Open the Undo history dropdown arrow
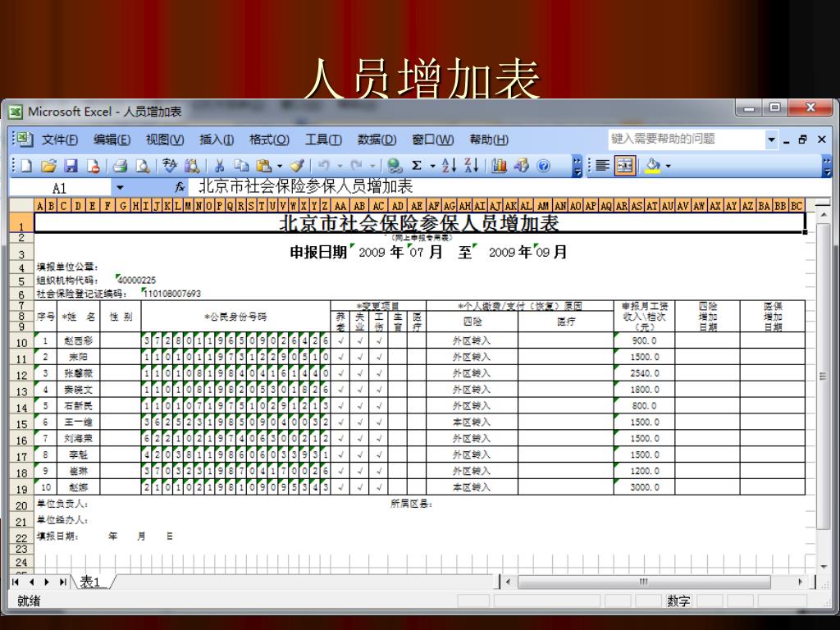The width and height of the screenshot is (840, 630). pyautogui.click(x=340, y=167)
